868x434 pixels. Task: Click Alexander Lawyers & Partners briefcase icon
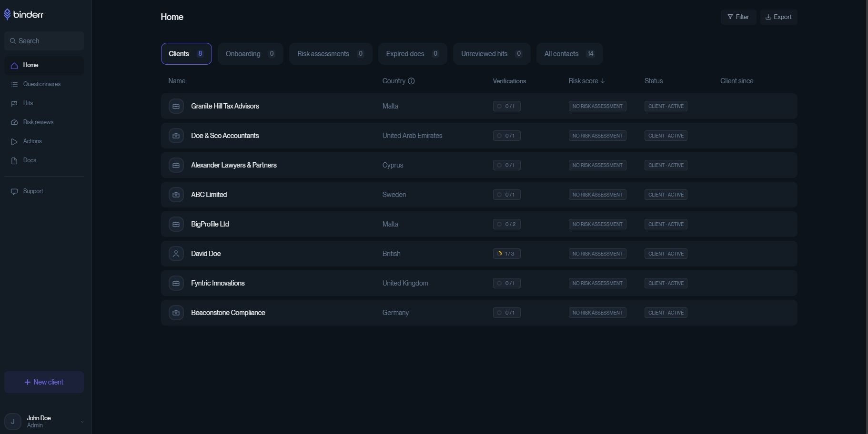(176, 165)
